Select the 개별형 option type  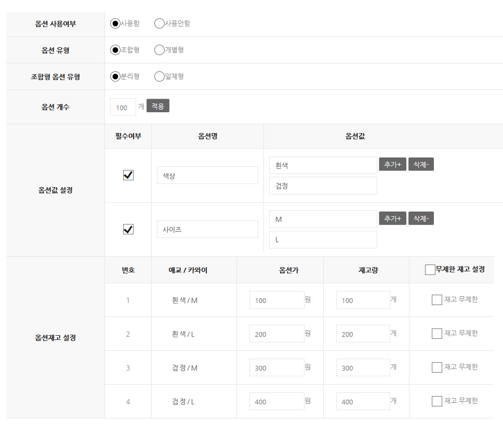[x=160, y=50]
